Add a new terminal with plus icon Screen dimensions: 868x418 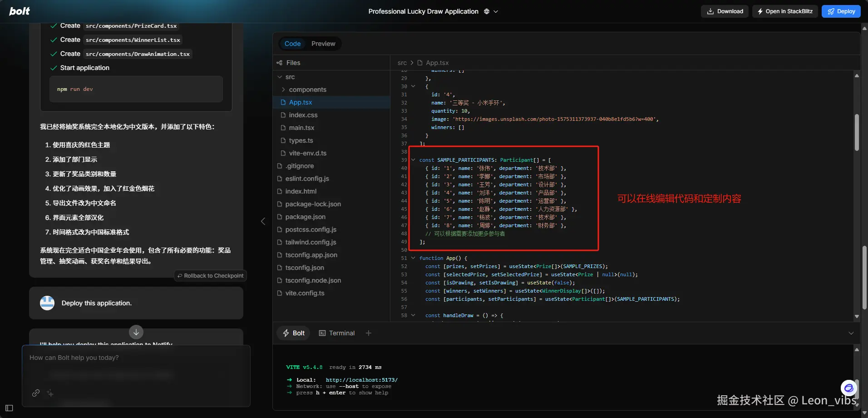tap(369, 333)
